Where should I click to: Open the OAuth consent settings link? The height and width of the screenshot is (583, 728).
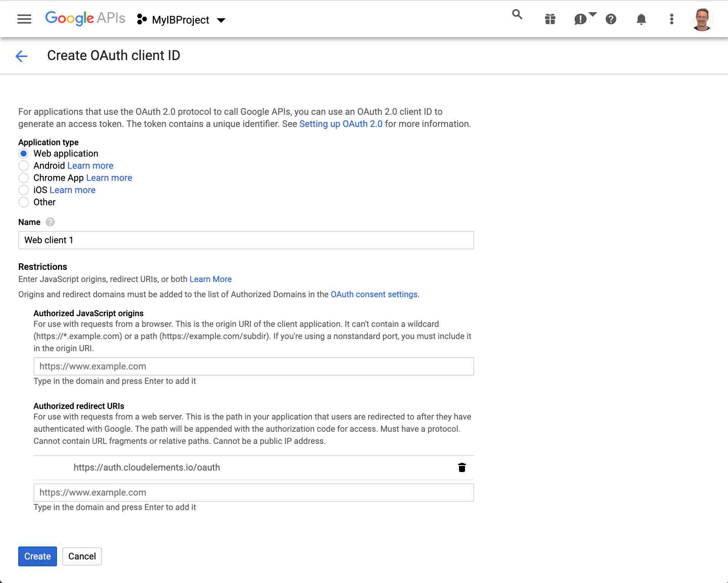tap(374, 295)
